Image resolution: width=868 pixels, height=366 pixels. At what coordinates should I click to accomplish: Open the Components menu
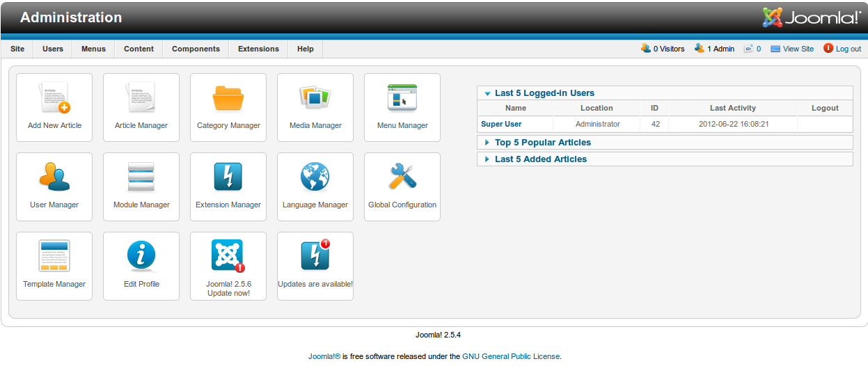tap(196, 49)
